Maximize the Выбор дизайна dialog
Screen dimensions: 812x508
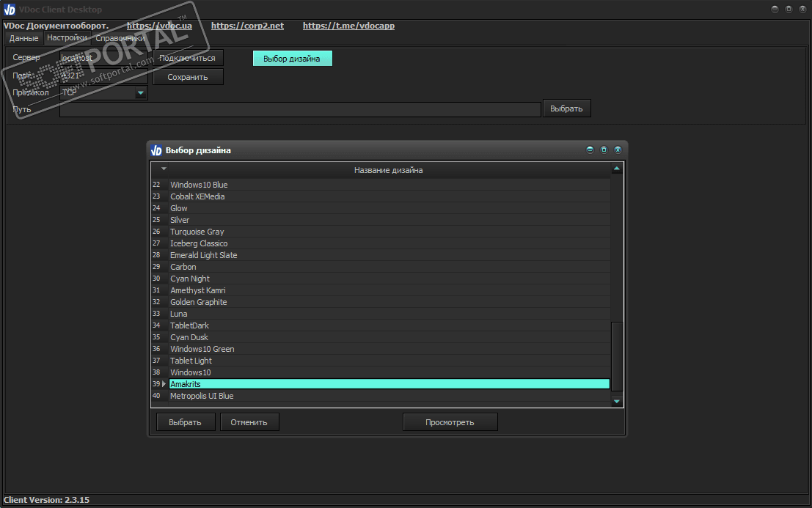[x=604, y=150]
